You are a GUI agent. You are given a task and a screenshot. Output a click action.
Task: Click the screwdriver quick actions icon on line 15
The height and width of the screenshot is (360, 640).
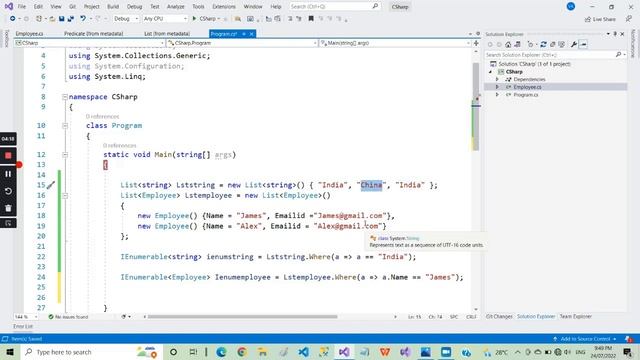[51, 185]
